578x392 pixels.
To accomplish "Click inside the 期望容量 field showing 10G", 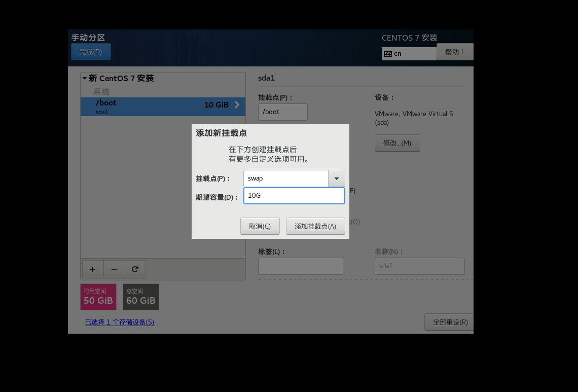I will [294, 195].
